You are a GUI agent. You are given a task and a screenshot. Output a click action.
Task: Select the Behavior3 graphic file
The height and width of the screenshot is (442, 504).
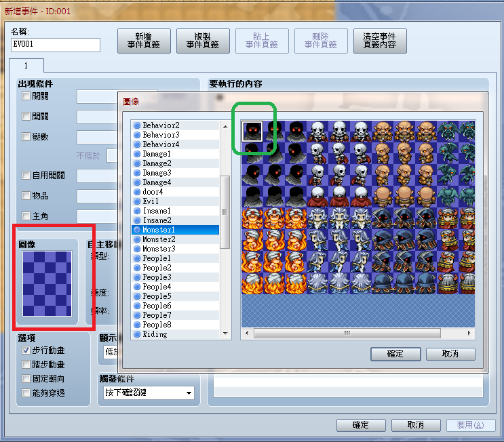point(175,135)
